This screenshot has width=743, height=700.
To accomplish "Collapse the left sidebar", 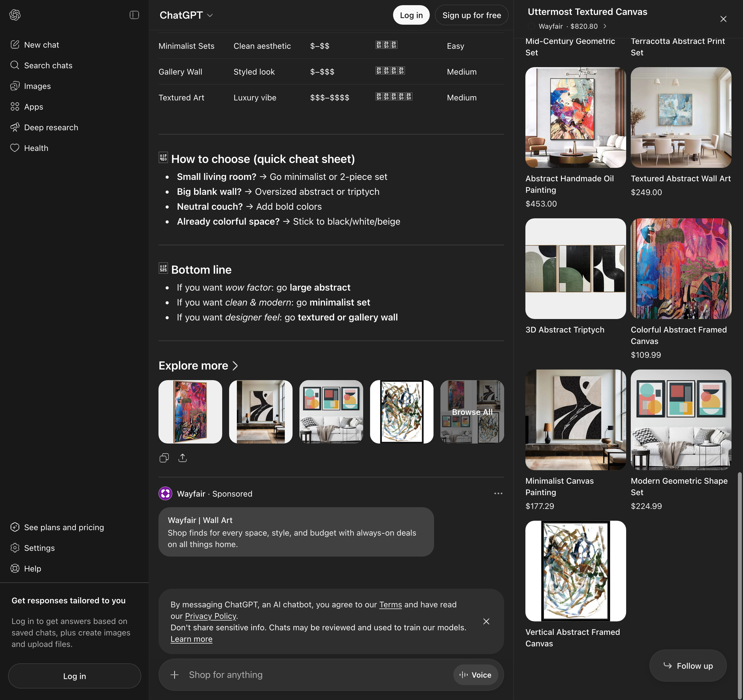I will point(134,15).
